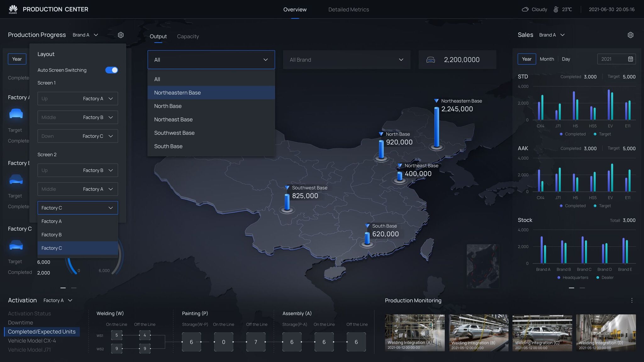Switch to the Overview tab
Image resolution: width=644 pixels, height=362 pixels.
pos(295,9)
